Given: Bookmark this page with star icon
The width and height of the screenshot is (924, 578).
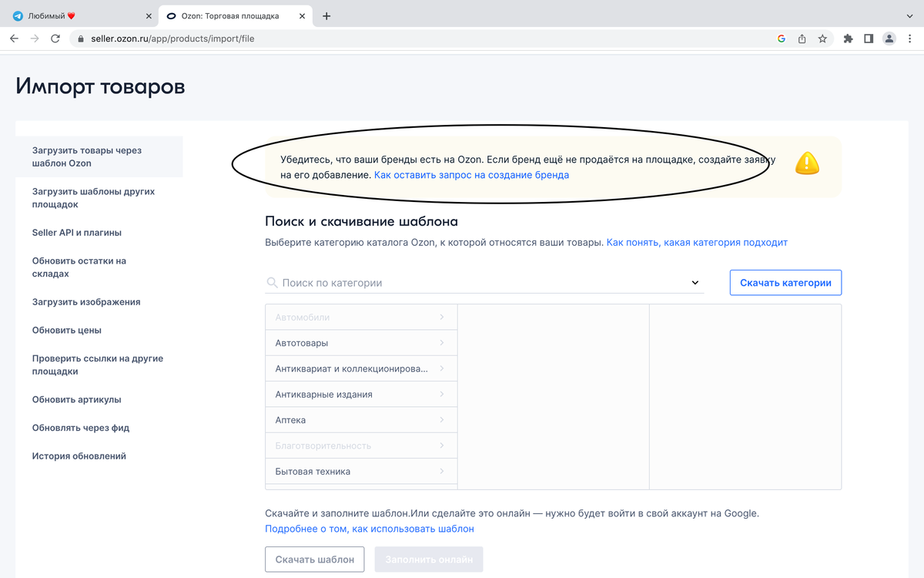Looking at the screenshot, I should 822,39.
